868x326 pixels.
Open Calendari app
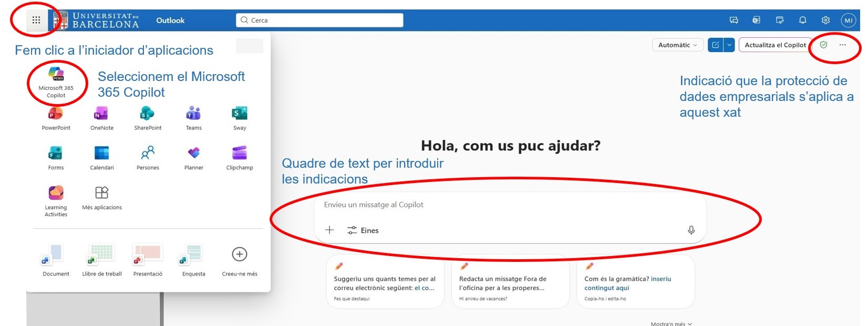[x=102, y=158]
